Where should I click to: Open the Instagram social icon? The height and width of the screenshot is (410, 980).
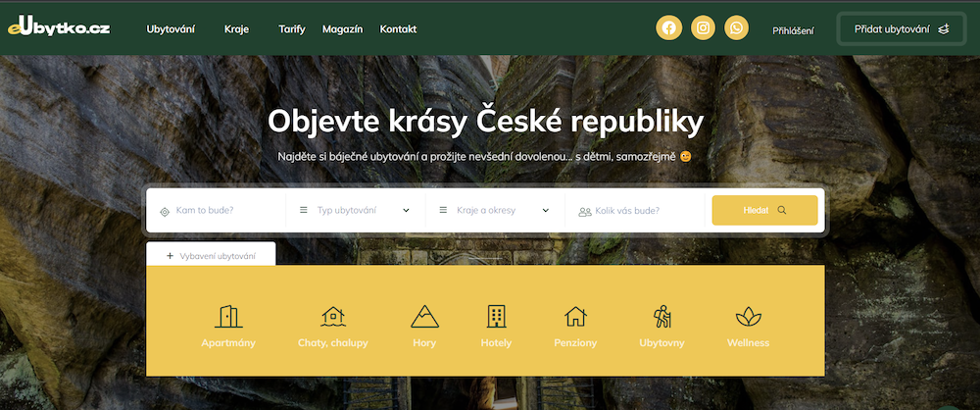[703, 28]
